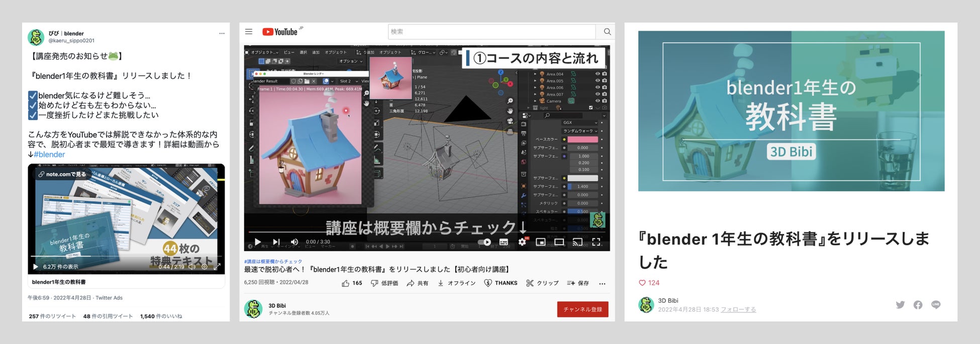The image size is (980, 344).
Task: Open hashtag #講座は概要欄からチェック link
Action: click(273, 262)
